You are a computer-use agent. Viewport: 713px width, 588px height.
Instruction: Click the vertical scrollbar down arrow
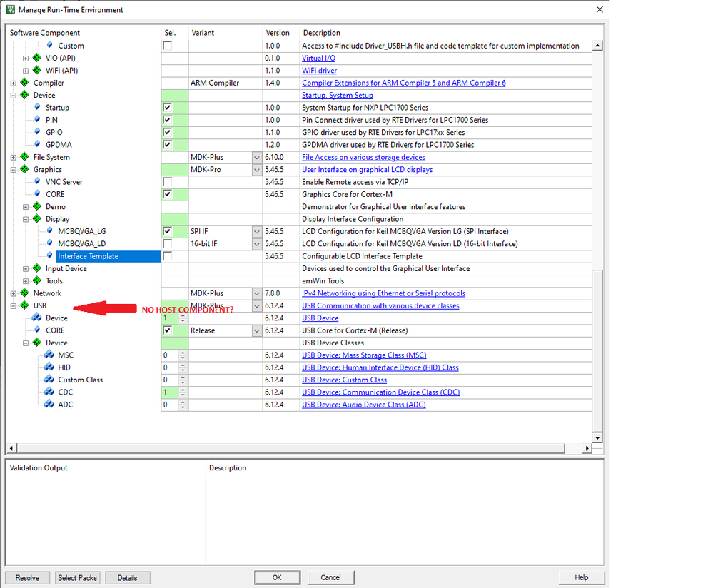pyautogui.click(x=597, y=437)
